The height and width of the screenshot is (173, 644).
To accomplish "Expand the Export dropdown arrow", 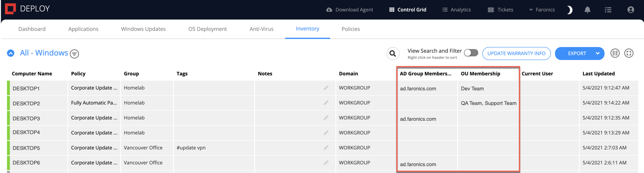I will [598, 53].
